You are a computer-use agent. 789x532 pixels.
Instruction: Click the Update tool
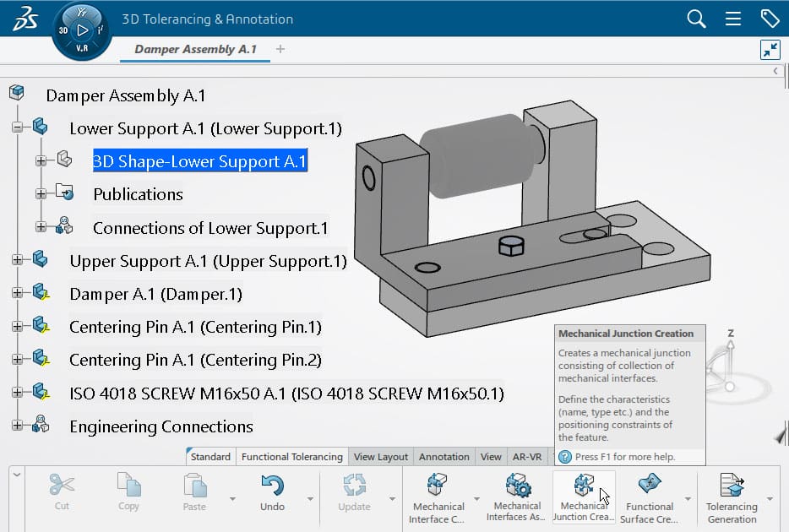click(354, 491)
